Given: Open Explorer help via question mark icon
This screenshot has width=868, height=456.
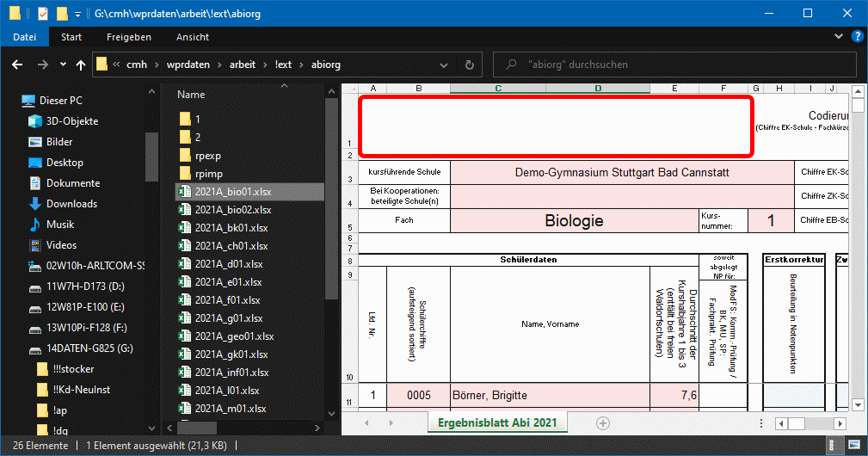Looking at the screenshot, I should pos(857,37).
